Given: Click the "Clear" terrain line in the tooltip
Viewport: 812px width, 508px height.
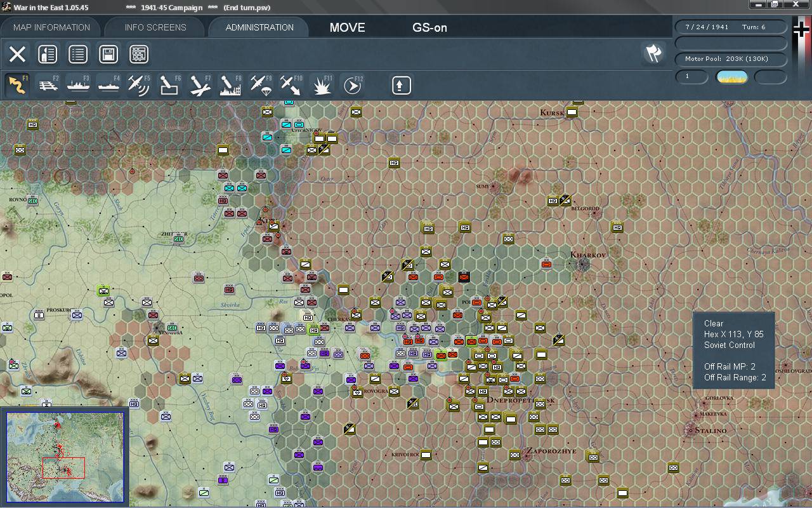Looking at the screenshot, I should (714, 324).
